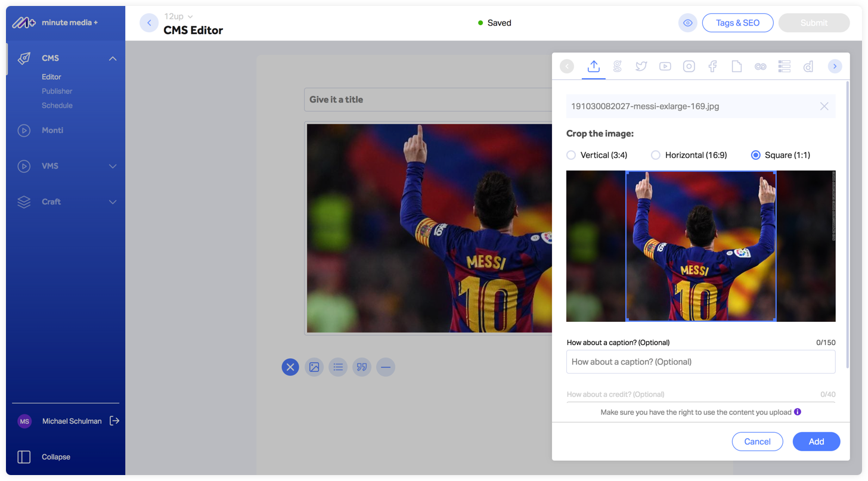The width and height of the screenshot is (868, 481).
Task: Open the document file tab icon
Action: 737,67
